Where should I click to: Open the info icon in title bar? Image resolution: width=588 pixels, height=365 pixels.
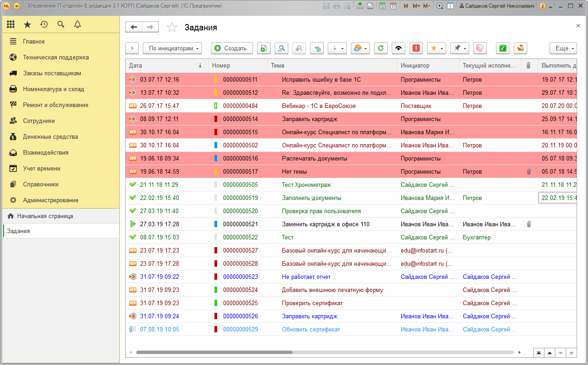tap(543, 6)
